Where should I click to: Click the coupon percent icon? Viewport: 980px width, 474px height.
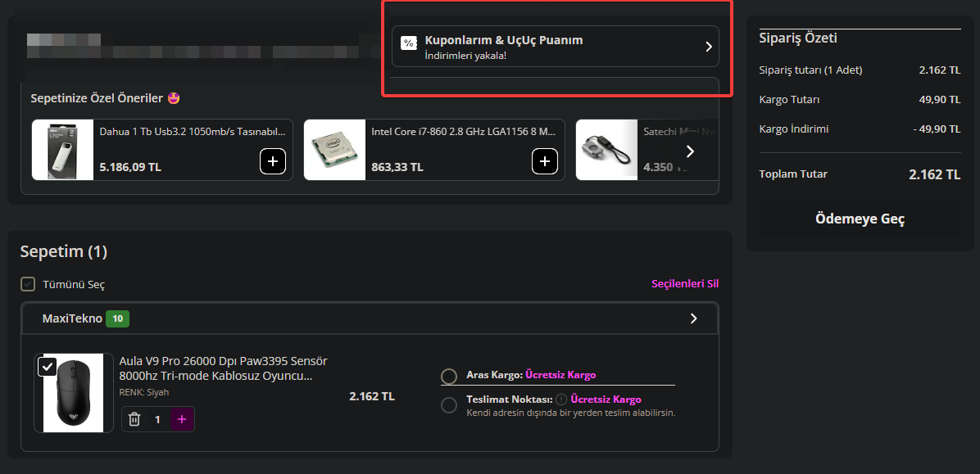tap(408, 43)
